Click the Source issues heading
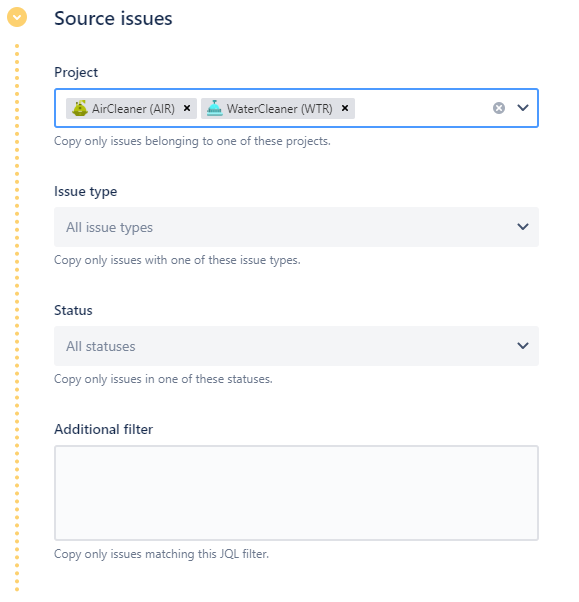Viewport: 579px width, 602px height. click(x=113, y=18)
